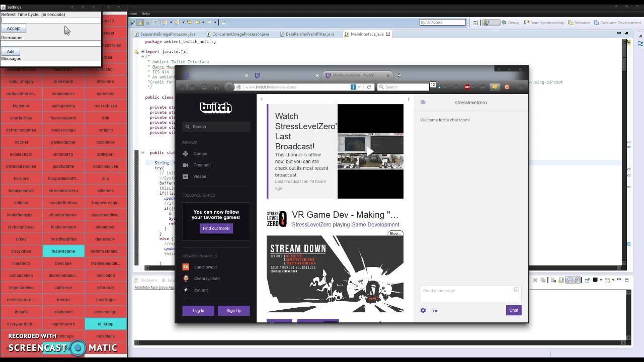Open the Videos play icon on Twitch

[185, 176]
